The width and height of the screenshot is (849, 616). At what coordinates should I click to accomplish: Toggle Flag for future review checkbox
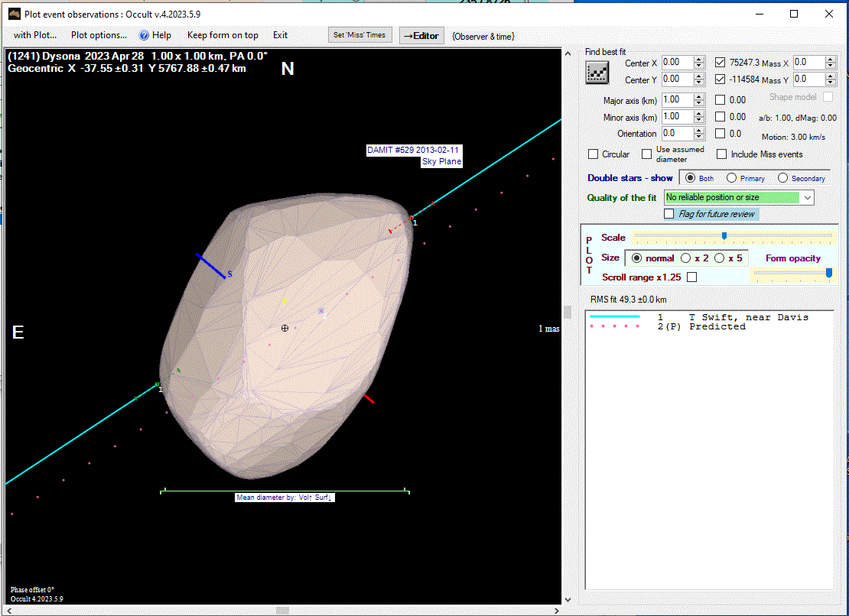[x=670, y=214]
